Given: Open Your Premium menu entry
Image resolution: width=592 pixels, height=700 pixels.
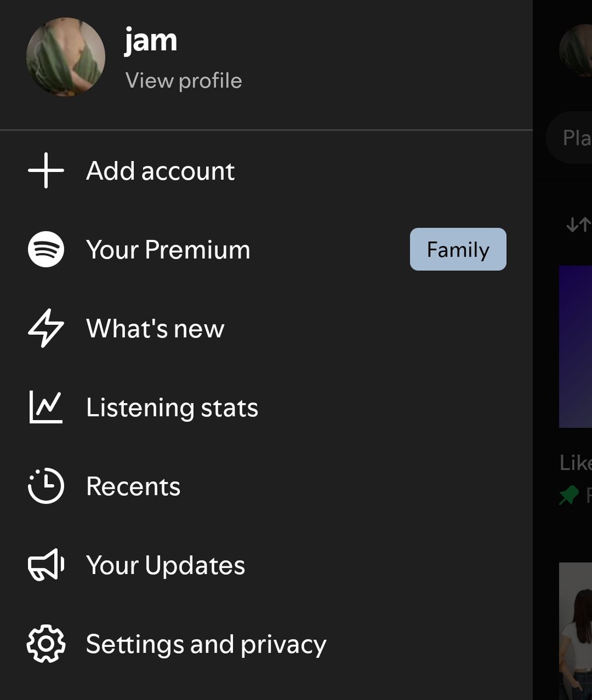Looking at the screenshot, I should pyautogui.click(x=168, y=250).
